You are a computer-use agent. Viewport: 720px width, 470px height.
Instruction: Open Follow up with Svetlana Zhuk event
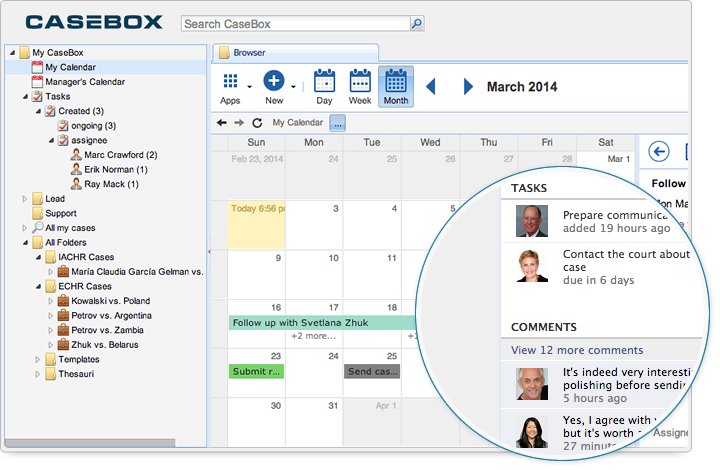pyautogui.click(x=322, y=323)
